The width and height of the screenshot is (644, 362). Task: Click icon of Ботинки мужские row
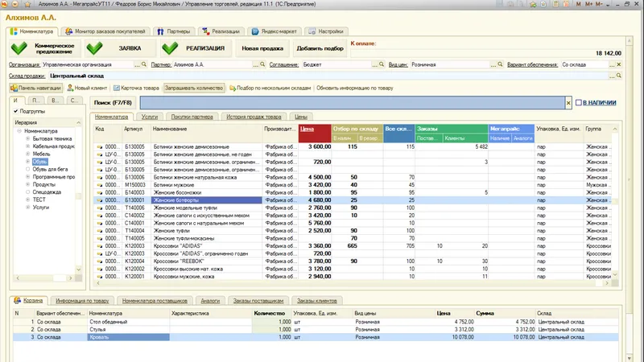pyautogui.click(x=99, y=185)
